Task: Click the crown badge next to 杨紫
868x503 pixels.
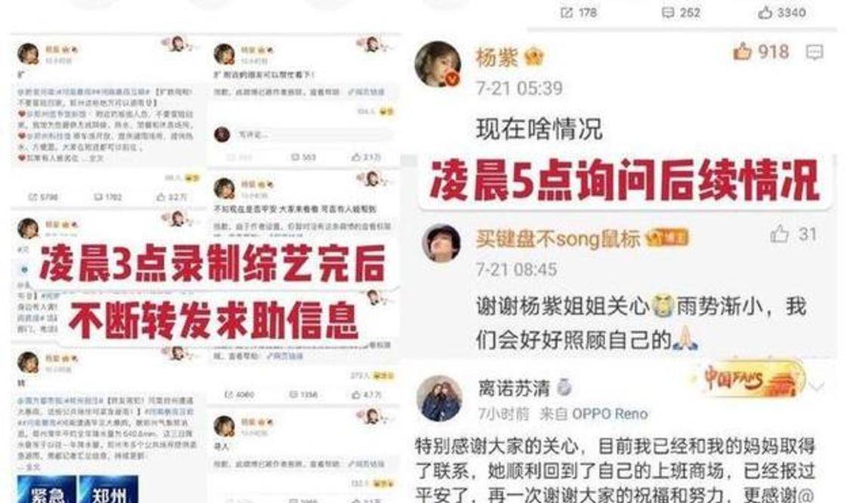Action: (534, 57)
